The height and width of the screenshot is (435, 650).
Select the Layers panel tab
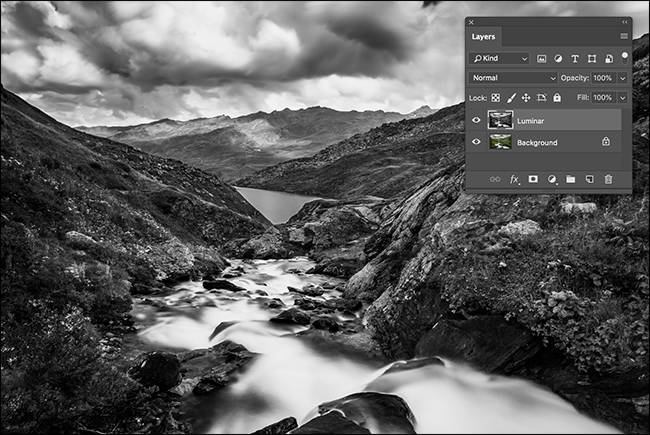[483, 37]
